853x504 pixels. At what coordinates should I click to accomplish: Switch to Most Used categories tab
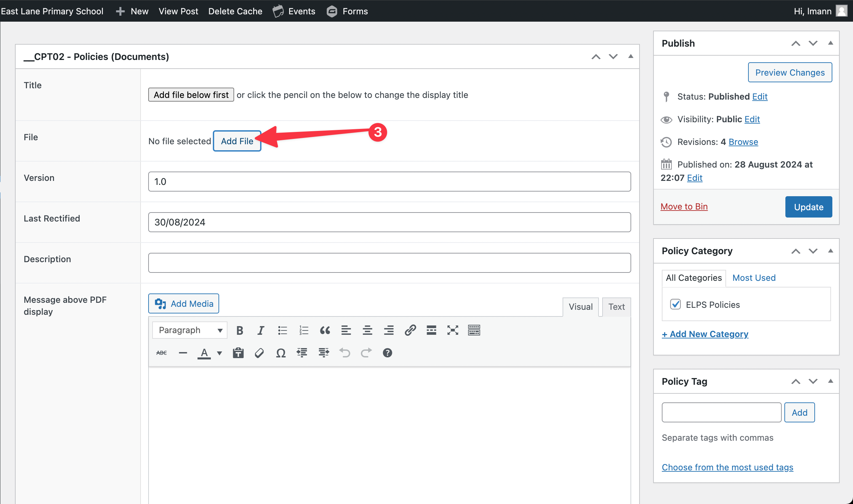753,278
